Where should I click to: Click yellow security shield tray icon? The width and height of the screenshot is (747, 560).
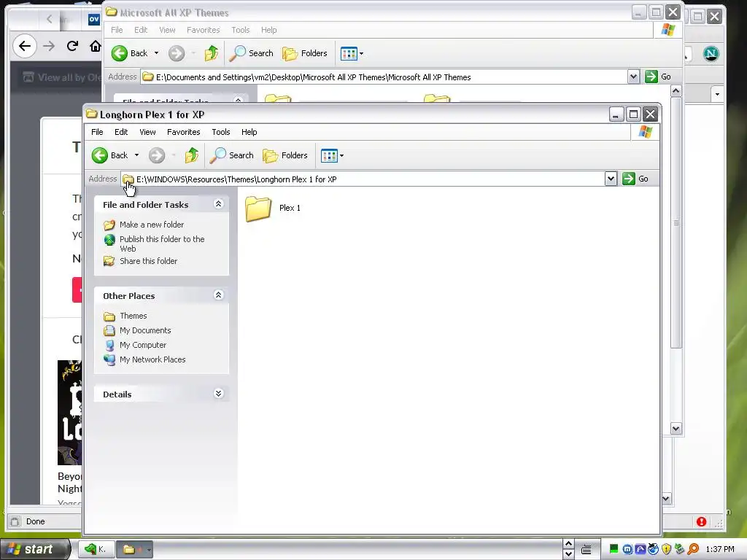click(667, 550)
